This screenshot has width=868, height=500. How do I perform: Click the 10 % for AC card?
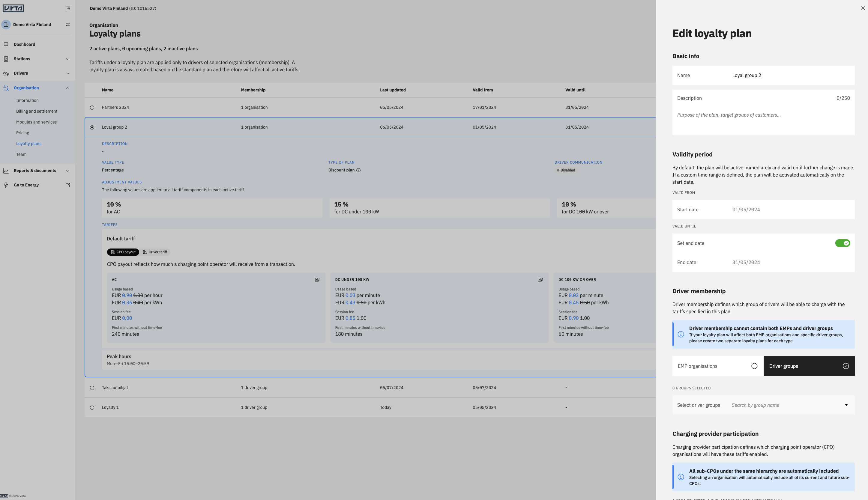pos(212,208)
